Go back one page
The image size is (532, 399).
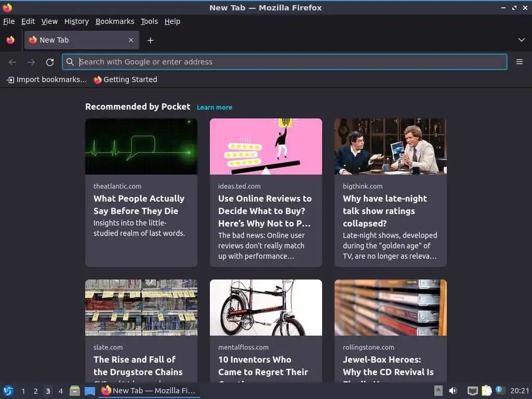12,62
